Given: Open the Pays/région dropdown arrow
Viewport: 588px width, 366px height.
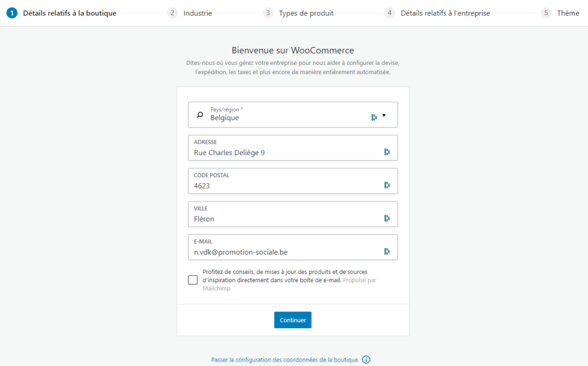Looking at the screenshot, I should [x=384, y=115].
